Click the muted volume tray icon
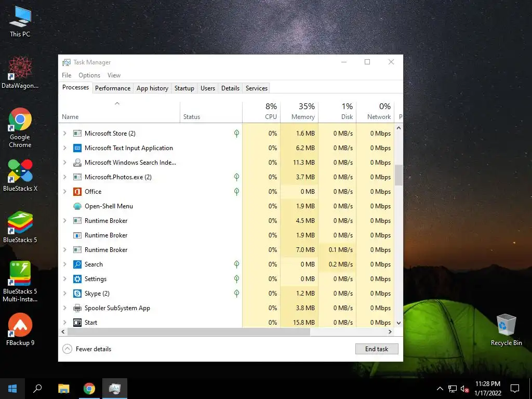532x399 pixels. (x=464, y=389)
